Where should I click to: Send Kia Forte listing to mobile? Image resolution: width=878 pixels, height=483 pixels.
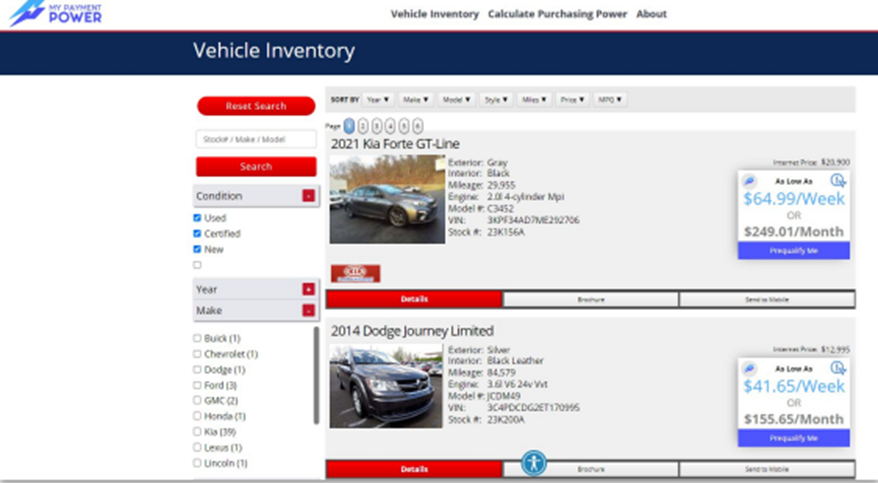[x=767, y=299]
